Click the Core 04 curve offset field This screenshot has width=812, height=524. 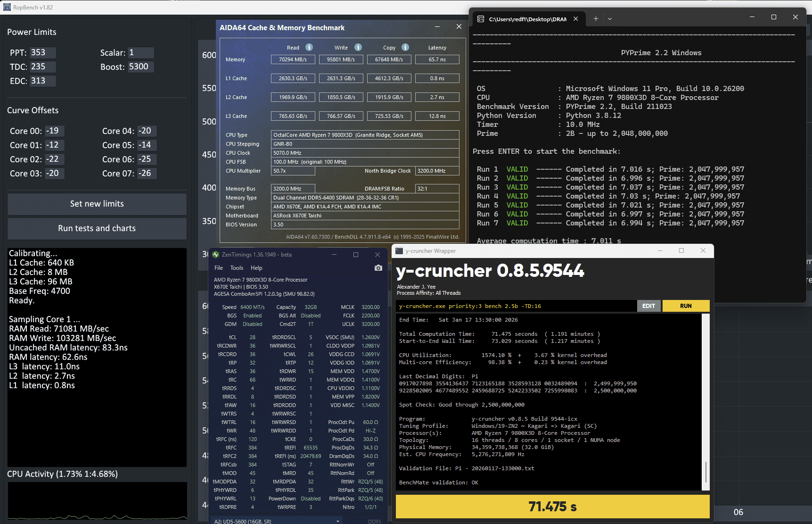click(147, 131)
